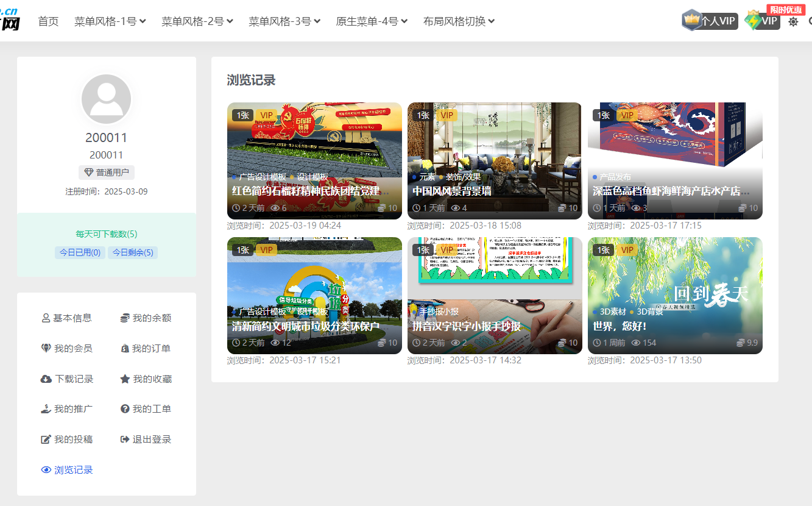Expand the 布局风格切换 dropdown menu
This screenshot has height=506, width=812.
(x=459, y=21)
